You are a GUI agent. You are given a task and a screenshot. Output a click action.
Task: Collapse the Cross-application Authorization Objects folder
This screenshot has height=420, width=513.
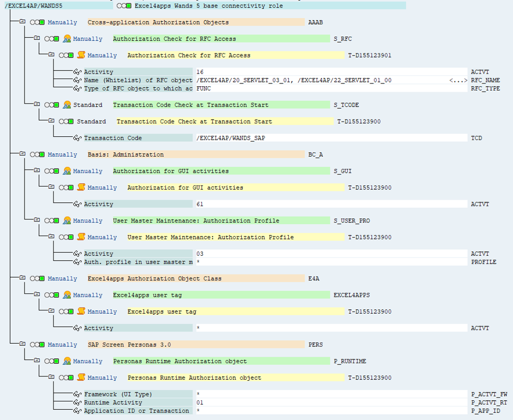22,21
